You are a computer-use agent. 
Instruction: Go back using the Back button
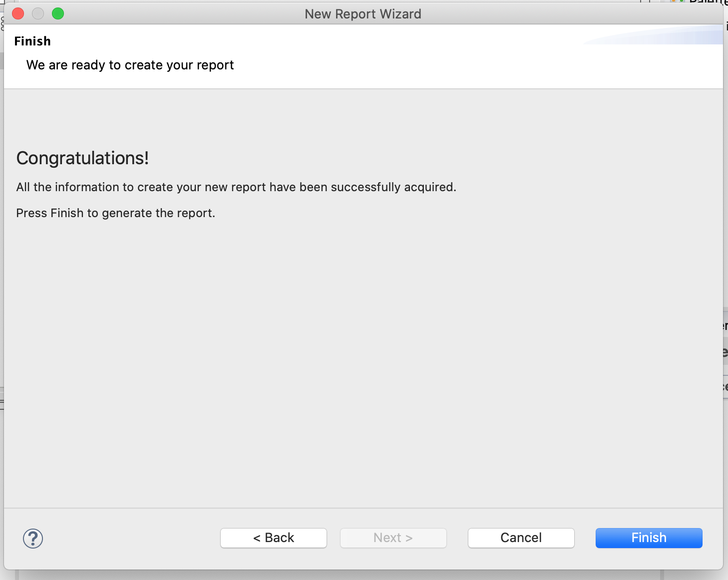273,538
